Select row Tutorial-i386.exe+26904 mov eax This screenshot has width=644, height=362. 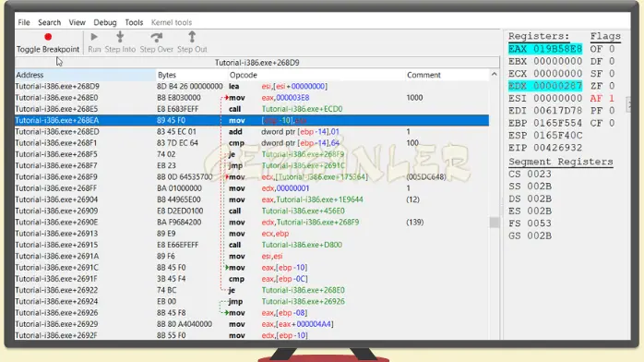tap(252, 199)
